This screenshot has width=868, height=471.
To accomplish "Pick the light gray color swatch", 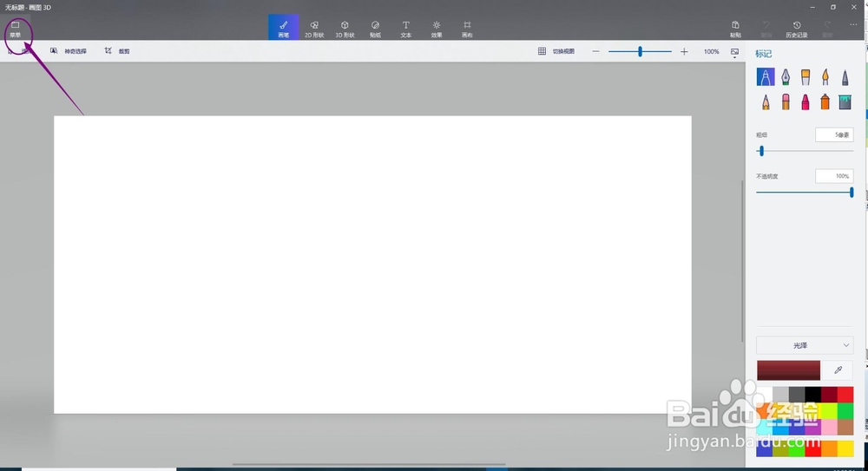I will click(780, 395).
